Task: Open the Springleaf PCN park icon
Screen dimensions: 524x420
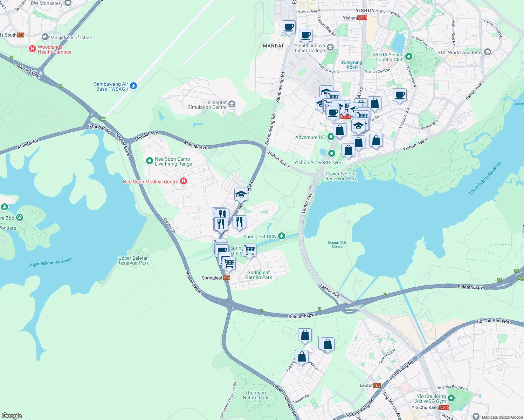Action: (282, 237)
